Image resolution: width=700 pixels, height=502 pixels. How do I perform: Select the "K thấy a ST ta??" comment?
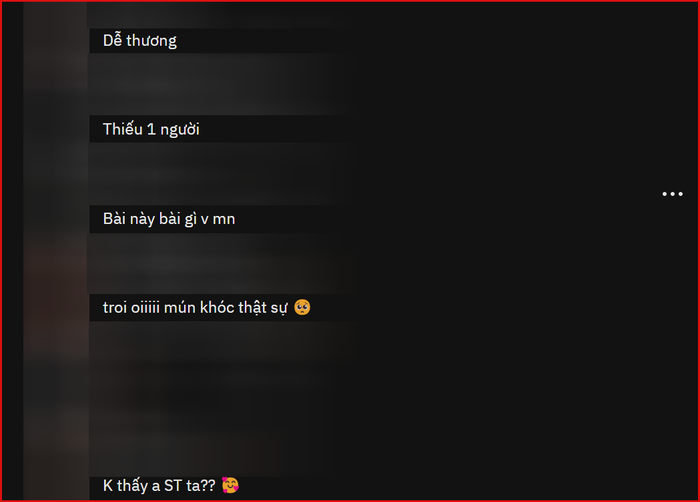[x=159, y=485]
